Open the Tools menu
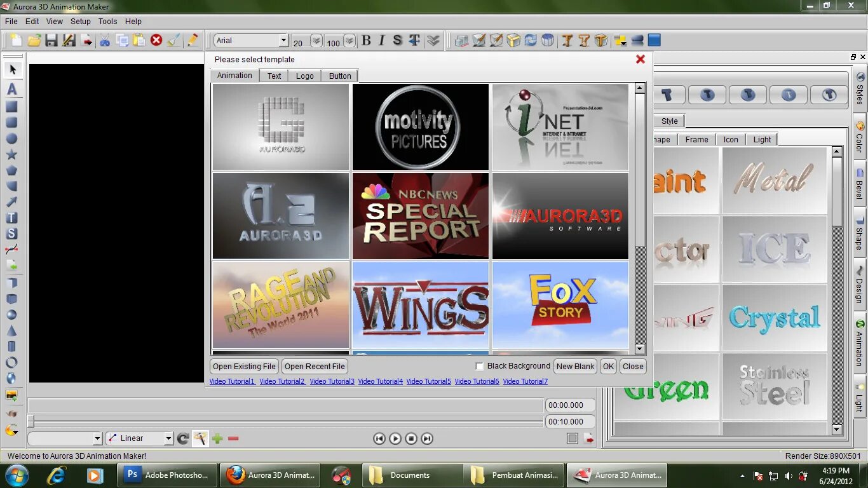Viewport: 868px width, 488px height. click(107, 22)
